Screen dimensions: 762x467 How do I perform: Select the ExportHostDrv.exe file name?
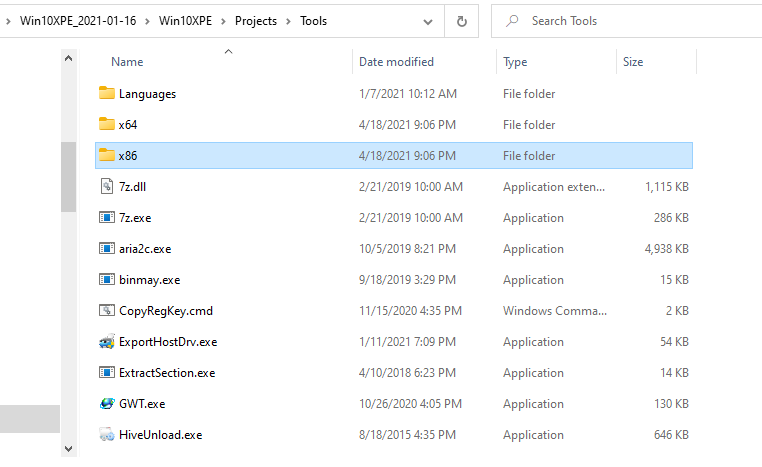point(168,342)
